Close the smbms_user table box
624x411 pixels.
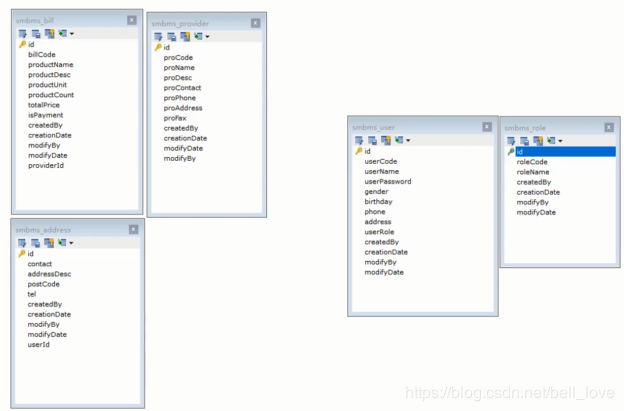[x=487, y=127]
